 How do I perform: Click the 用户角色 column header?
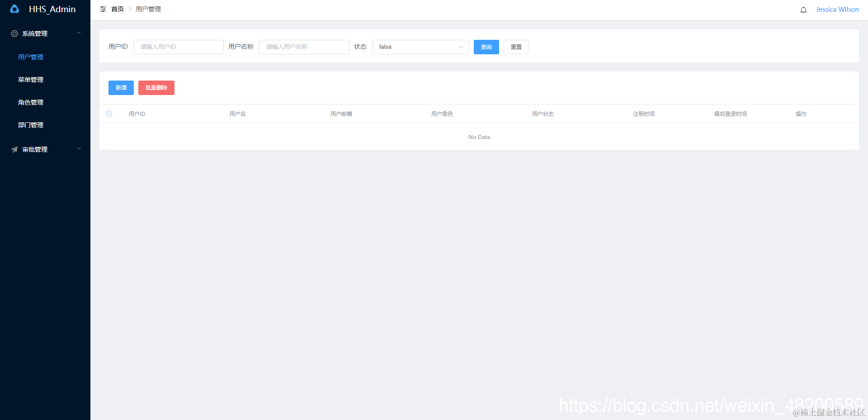pyautogui.click(x=442, y=114)
